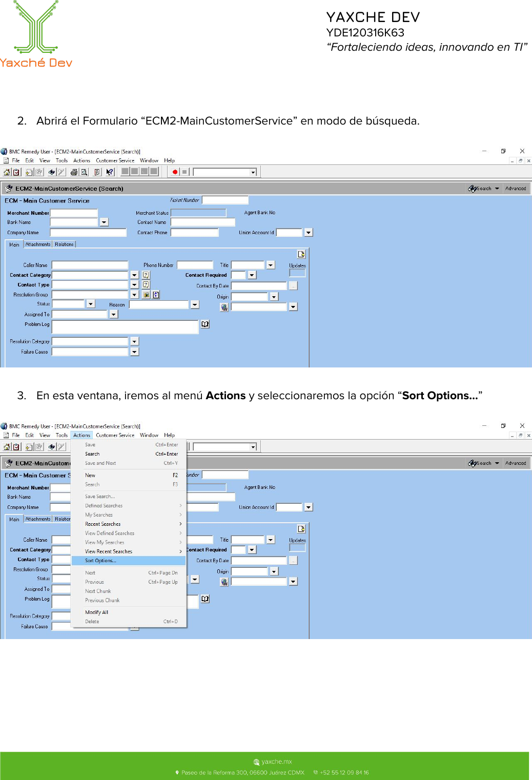Click globe icon below Origin in step 2 form
This screenshot has width=532, height=780.
click(x=224, y=307)
